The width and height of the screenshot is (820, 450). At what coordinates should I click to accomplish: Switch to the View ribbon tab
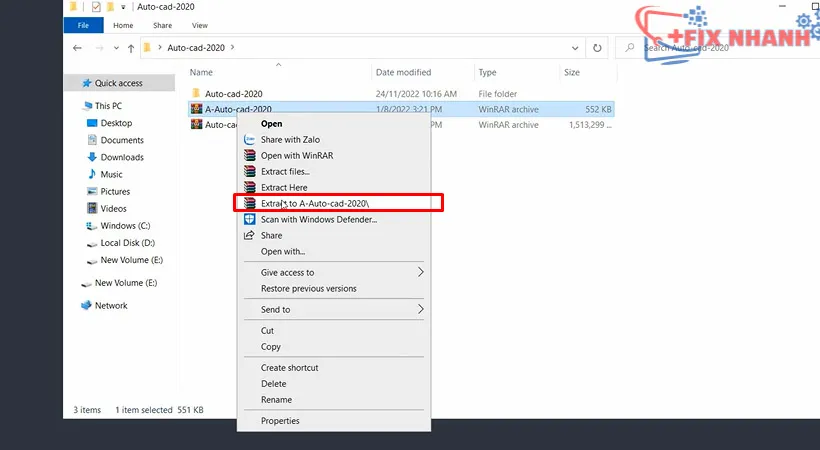[x=199, y=25]
